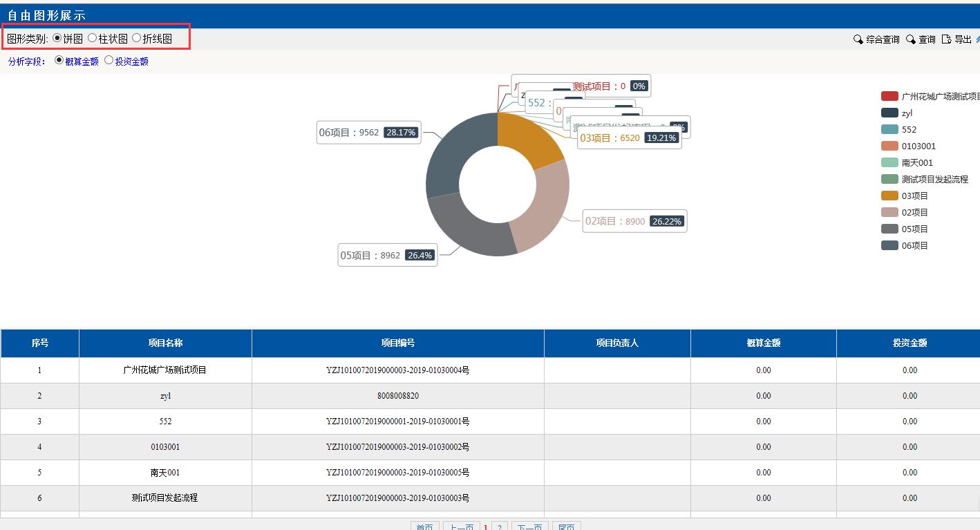The width and height of the screenshot is (980, 530).
Task: Toggle the 06项目 legend swatch
Action: tap(889, 245)
